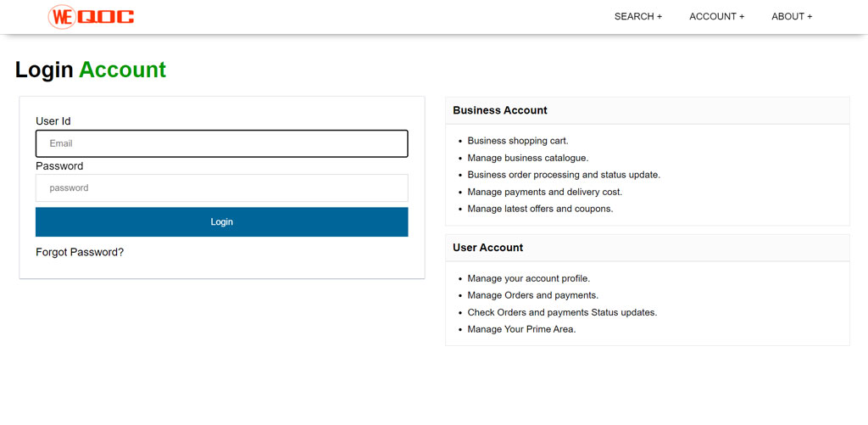The height and width of the screenshot is (425, 868).
Task: Click the 'Manage Your Prime Area.' item
Action: pos(521,329)
